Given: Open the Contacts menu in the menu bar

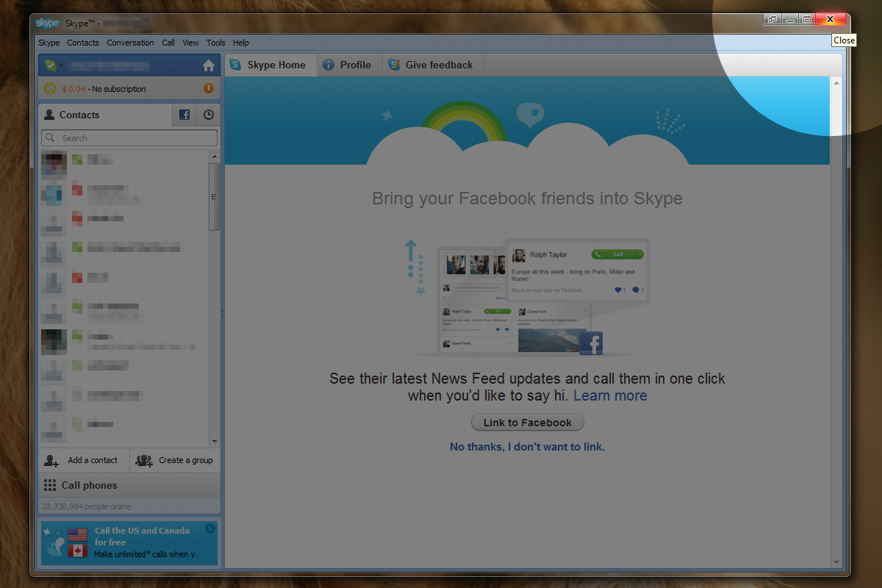Looking at the screenshot, I should coord(83,43).
